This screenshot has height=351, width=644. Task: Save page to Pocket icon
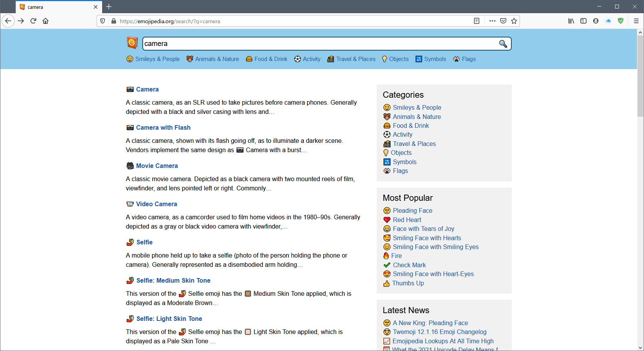(x=503, y=21)
